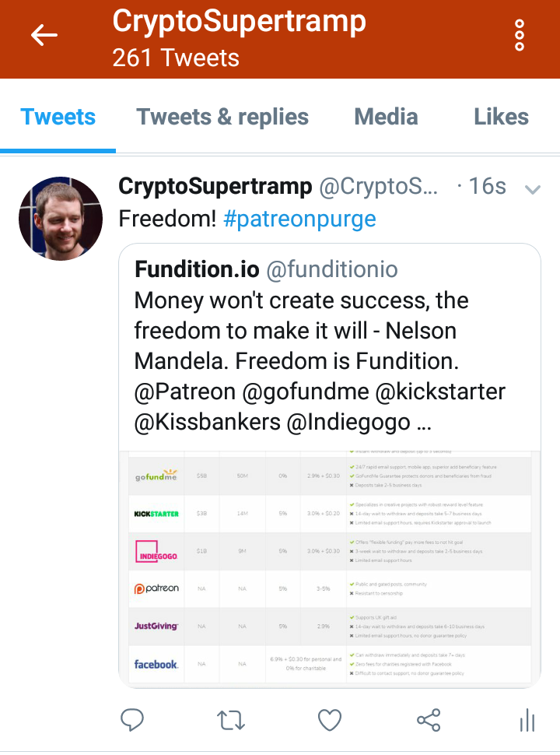
Task: Tap the tweet's 16s timestamp
Action: tap(486, 187)
